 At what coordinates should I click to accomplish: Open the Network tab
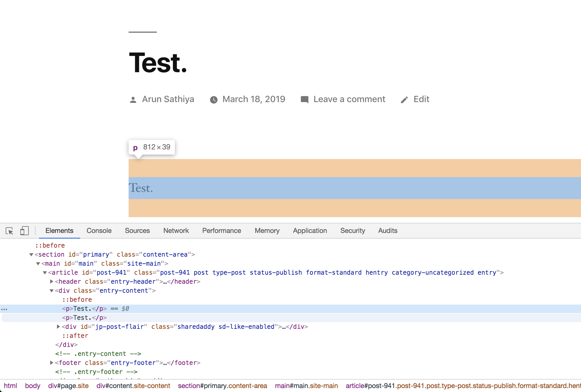pyautogui.click(x=176, y=231)
